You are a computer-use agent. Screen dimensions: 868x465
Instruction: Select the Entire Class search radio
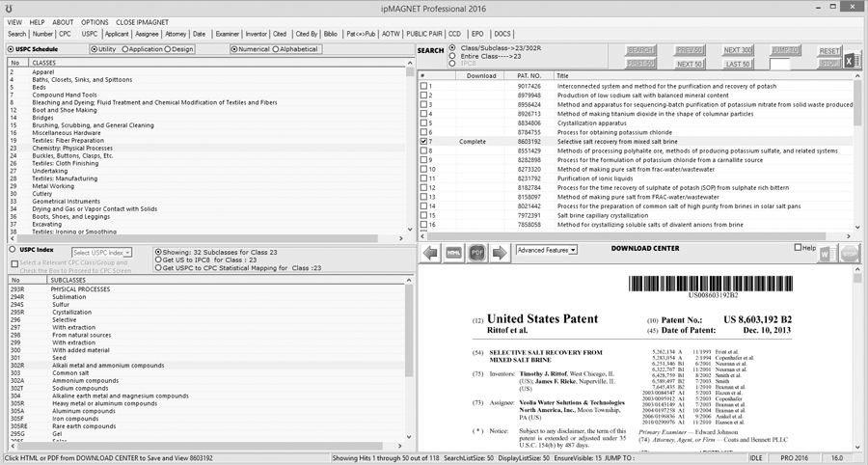point(452,56)
